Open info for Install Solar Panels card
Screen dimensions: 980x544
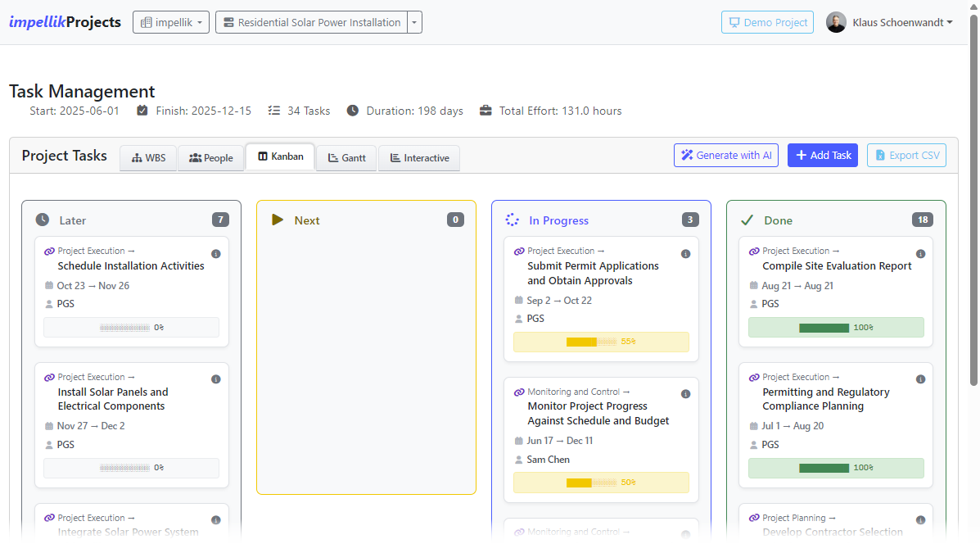pos(215,379)
